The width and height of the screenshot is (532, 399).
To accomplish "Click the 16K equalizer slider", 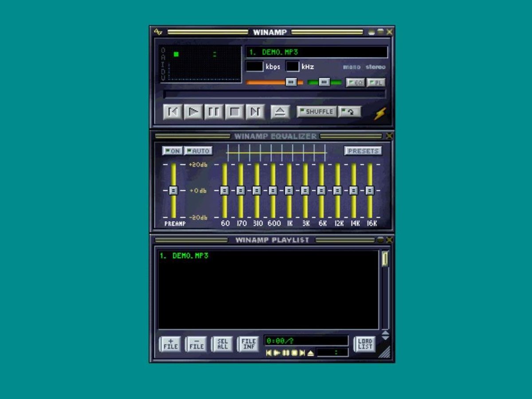I will (x=370, y=191).
